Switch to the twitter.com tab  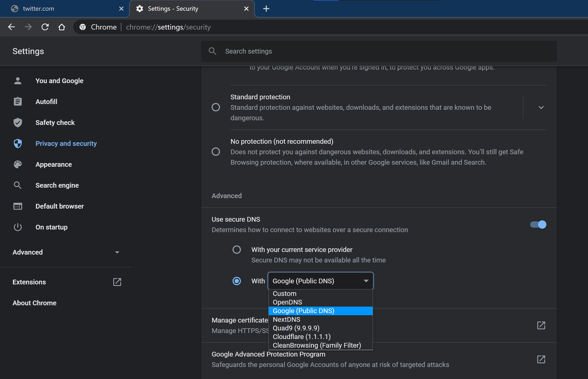tap(65, 9)
